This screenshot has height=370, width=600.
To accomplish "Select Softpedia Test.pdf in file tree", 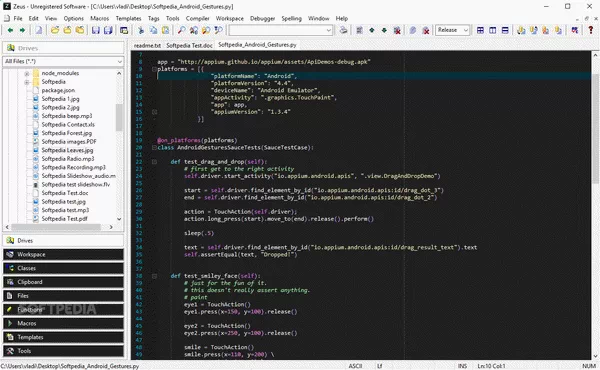I will click(64, 219).
